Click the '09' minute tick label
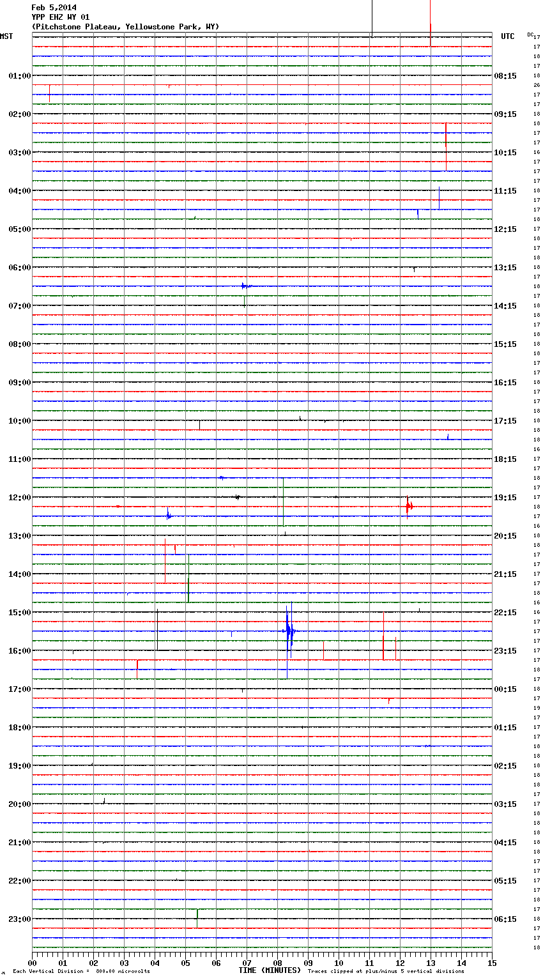This screenshot has height=980, width=543. coord(308,963)
